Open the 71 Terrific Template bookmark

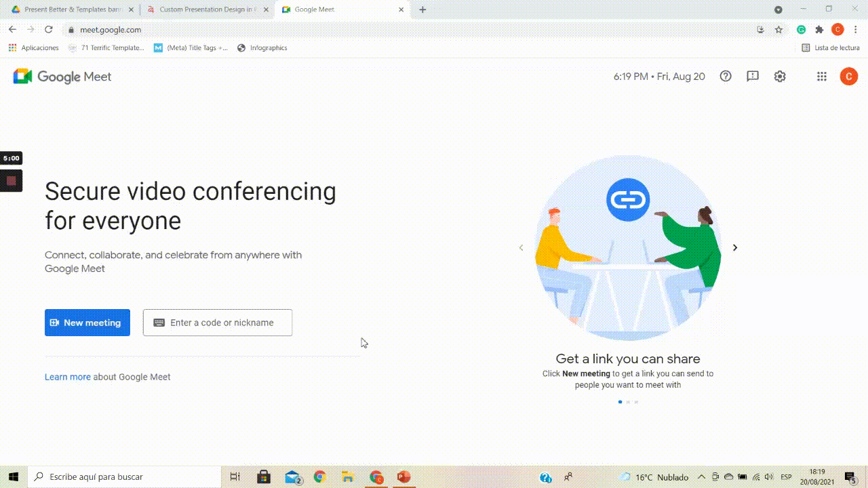(x=106, y=48)
